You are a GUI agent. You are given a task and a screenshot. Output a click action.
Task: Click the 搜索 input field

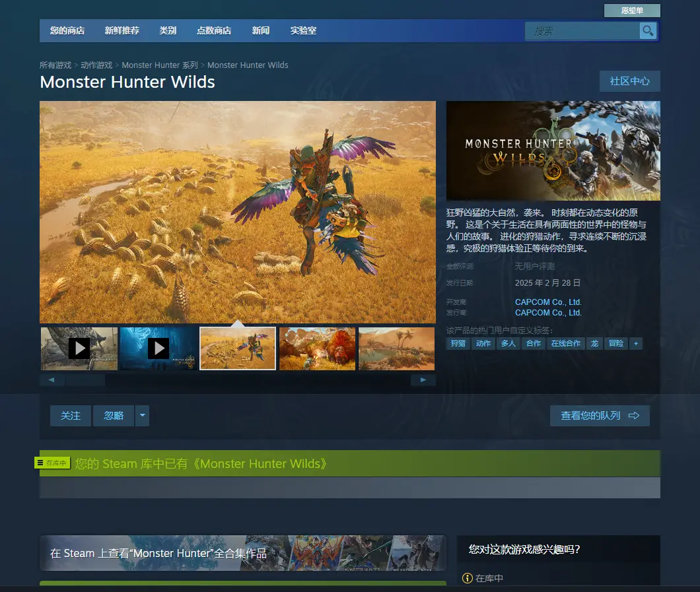(582, 31)
